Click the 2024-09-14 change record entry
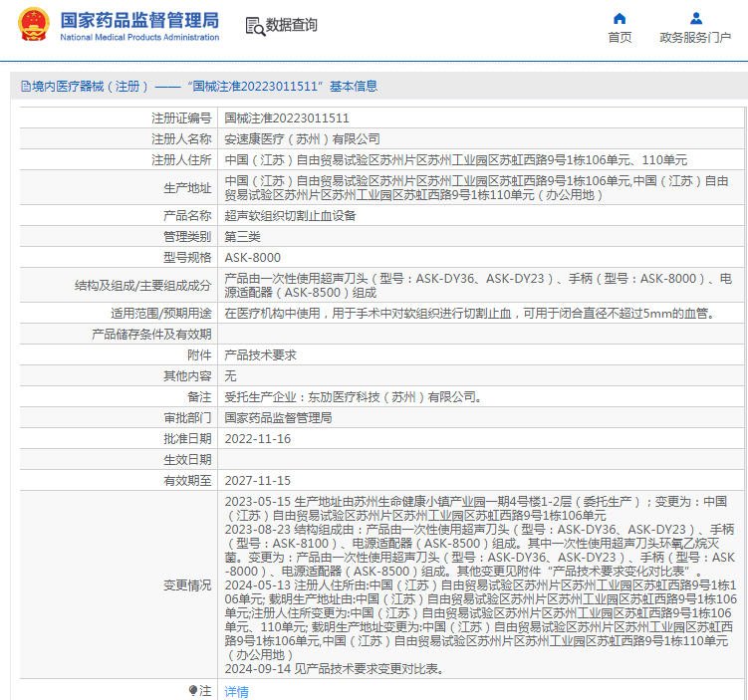 tap(335, 669)
